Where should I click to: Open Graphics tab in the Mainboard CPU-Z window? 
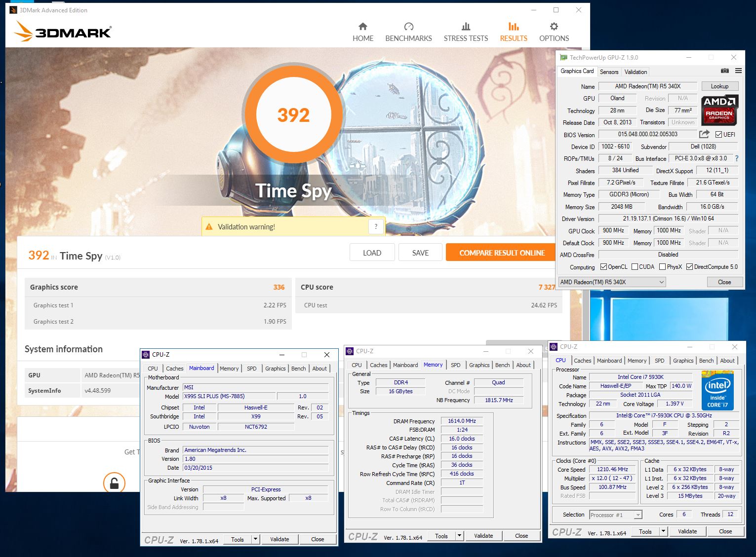coord(275,369)
